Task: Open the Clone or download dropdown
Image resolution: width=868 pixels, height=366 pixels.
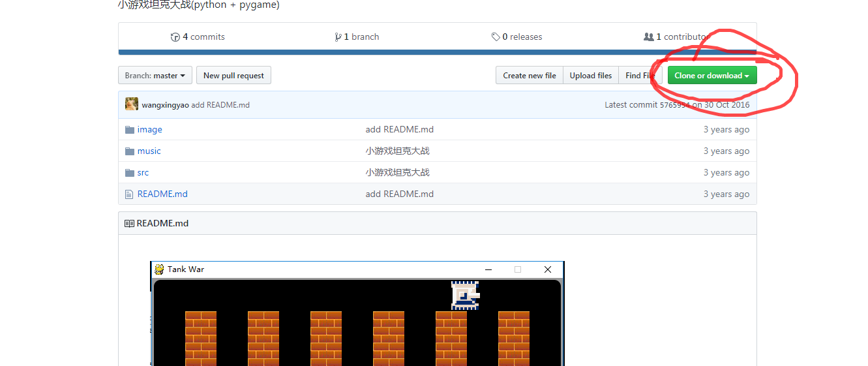Action: [x=712, y=76]
